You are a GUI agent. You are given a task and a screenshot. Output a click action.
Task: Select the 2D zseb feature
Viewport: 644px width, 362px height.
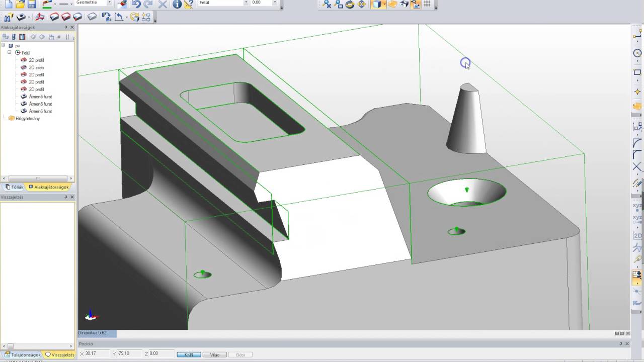pyautogui.click(x=36, y=67)
